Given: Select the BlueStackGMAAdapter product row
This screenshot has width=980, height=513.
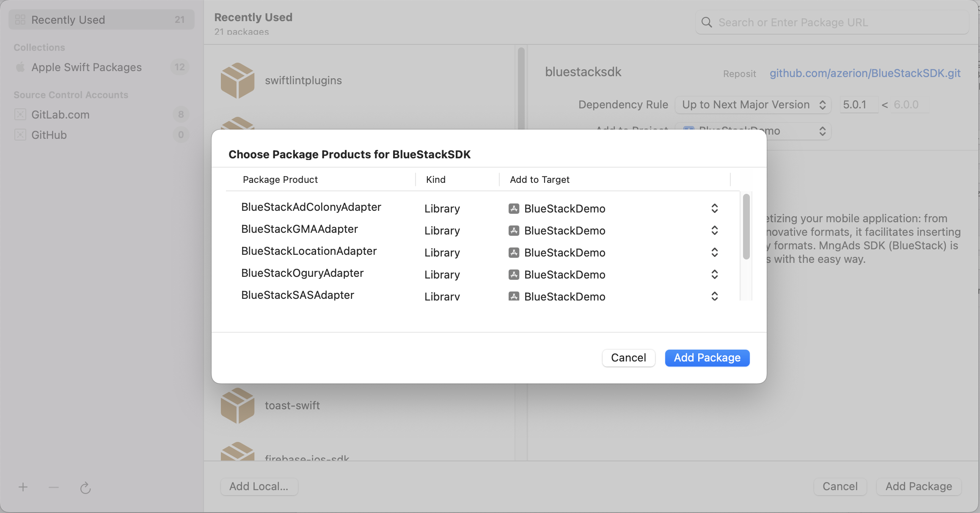Looking at the screenshot, I should point(482,230).
